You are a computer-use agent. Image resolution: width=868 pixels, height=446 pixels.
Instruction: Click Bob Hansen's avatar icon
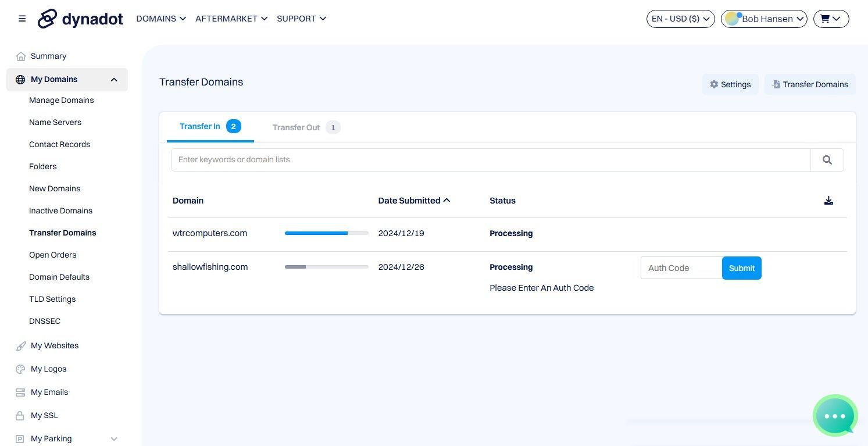733,19
